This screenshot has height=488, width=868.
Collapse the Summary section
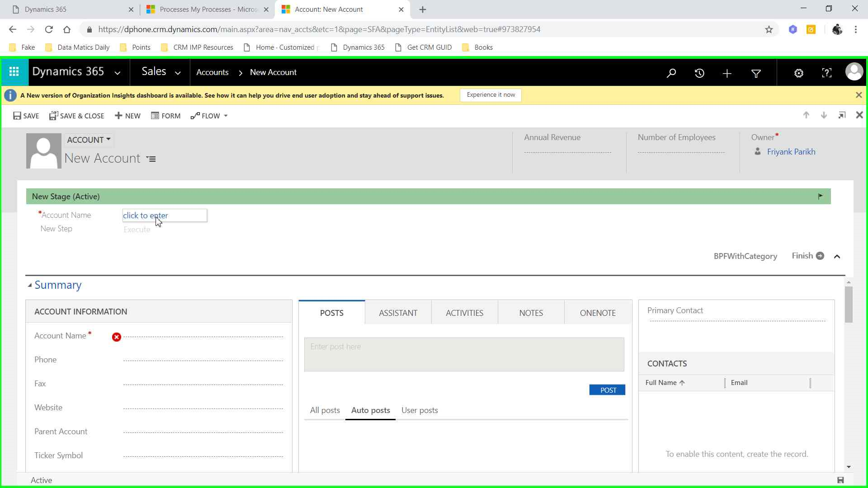coord(30,285)
